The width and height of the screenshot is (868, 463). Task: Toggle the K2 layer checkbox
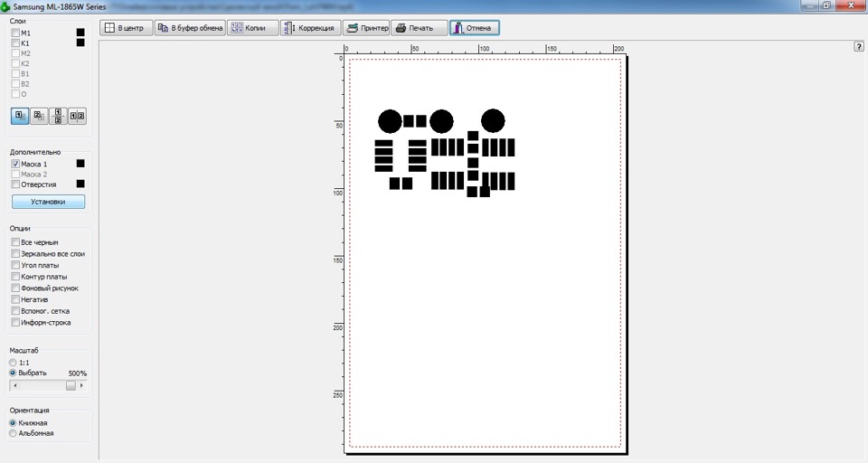[x=15, y=63]
